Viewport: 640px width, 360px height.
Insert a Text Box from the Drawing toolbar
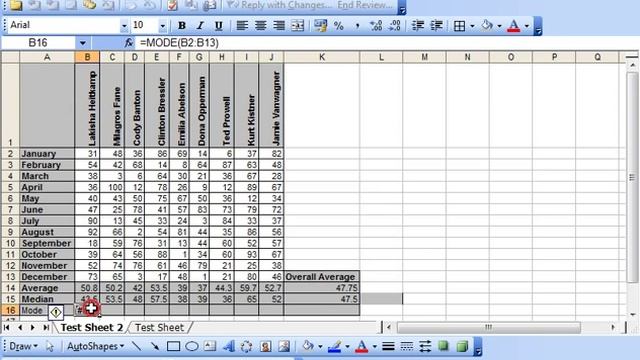tap(210, 347)
